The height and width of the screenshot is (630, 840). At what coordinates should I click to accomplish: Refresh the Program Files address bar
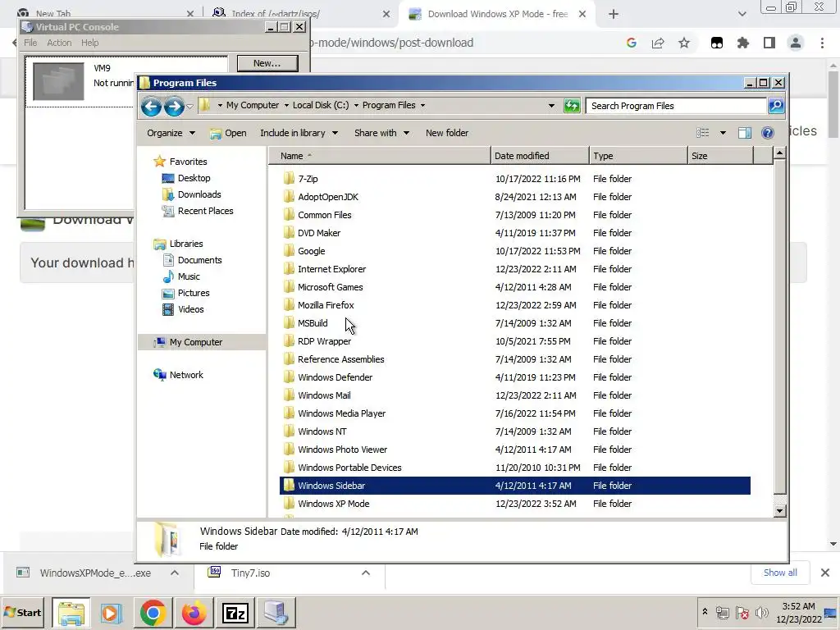[x=572, y=106]
